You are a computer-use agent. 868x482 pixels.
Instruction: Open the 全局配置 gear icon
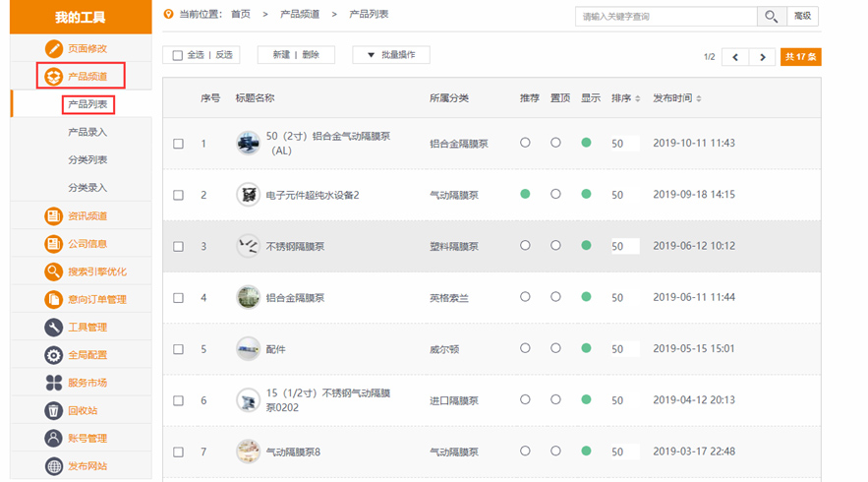[54, 354]
